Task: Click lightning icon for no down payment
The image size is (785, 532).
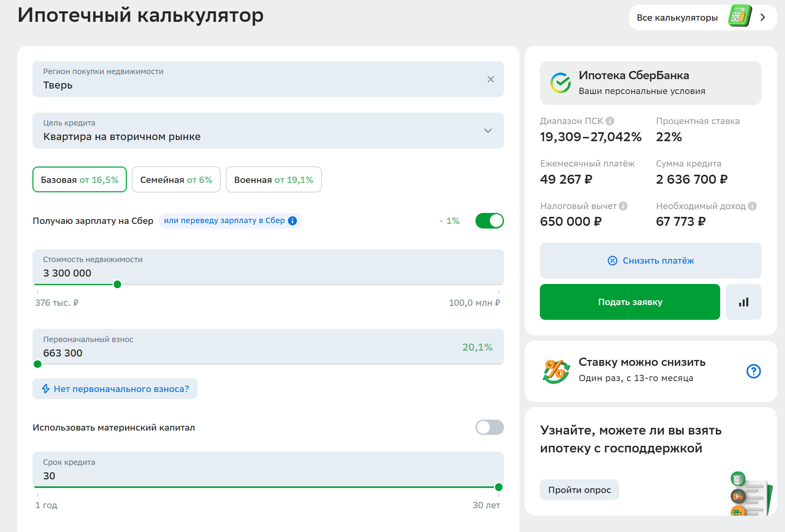Action: point(46,389)
